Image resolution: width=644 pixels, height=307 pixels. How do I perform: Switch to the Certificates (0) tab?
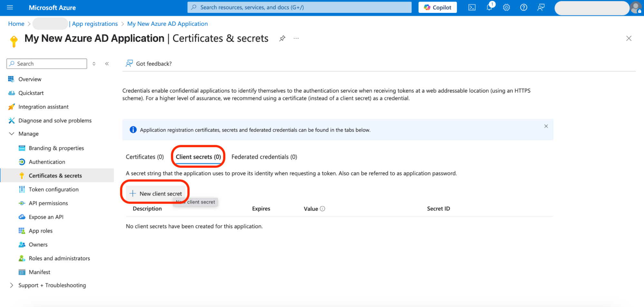click(x=145, y=157)
